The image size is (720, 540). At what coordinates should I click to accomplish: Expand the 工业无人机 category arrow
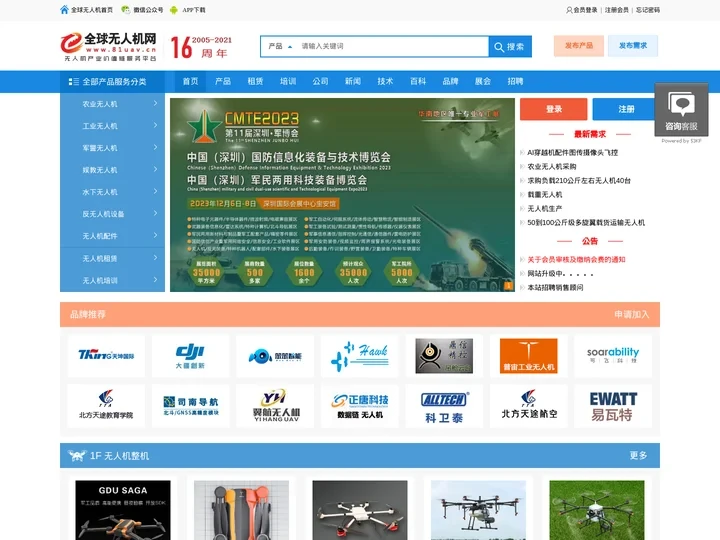click(155, 125)
